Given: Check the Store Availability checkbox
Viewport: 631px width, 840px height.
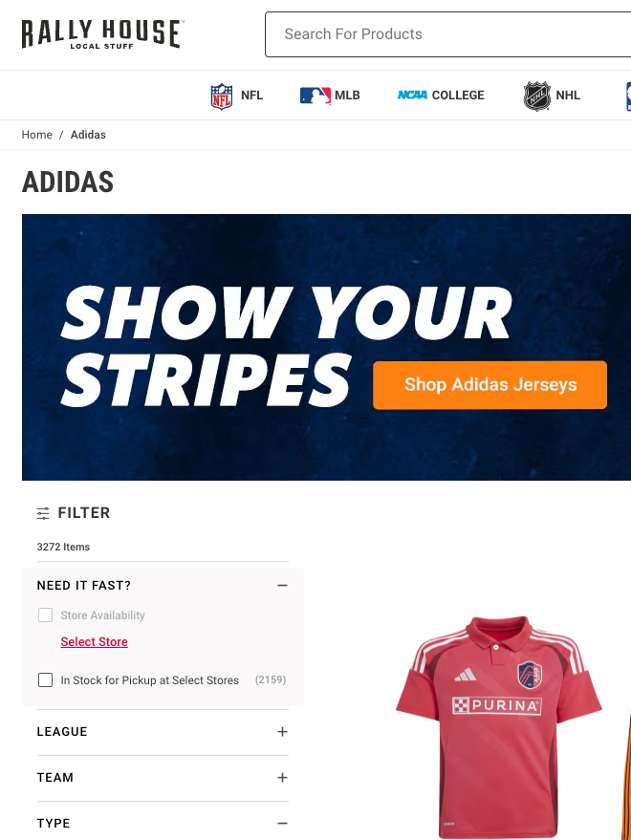Looking at the screenshot, I should [45, 615].
